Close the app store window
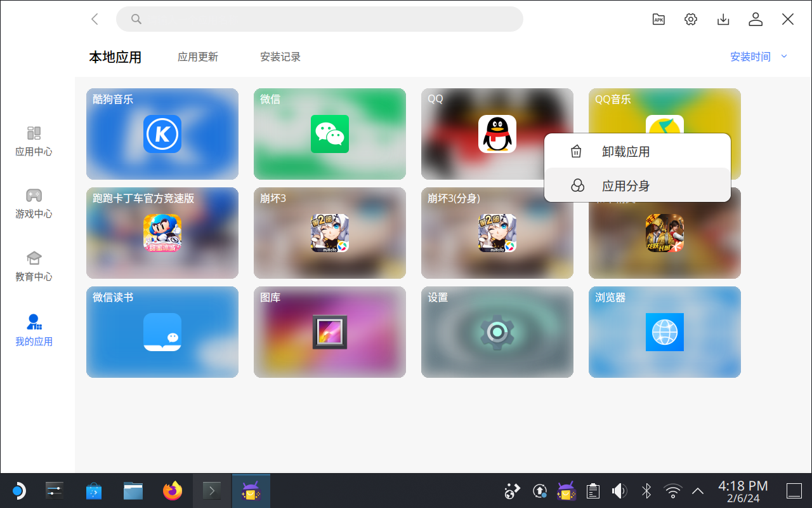Image resolution: width=812 pixels, height=508 pixels. [788, 19]
